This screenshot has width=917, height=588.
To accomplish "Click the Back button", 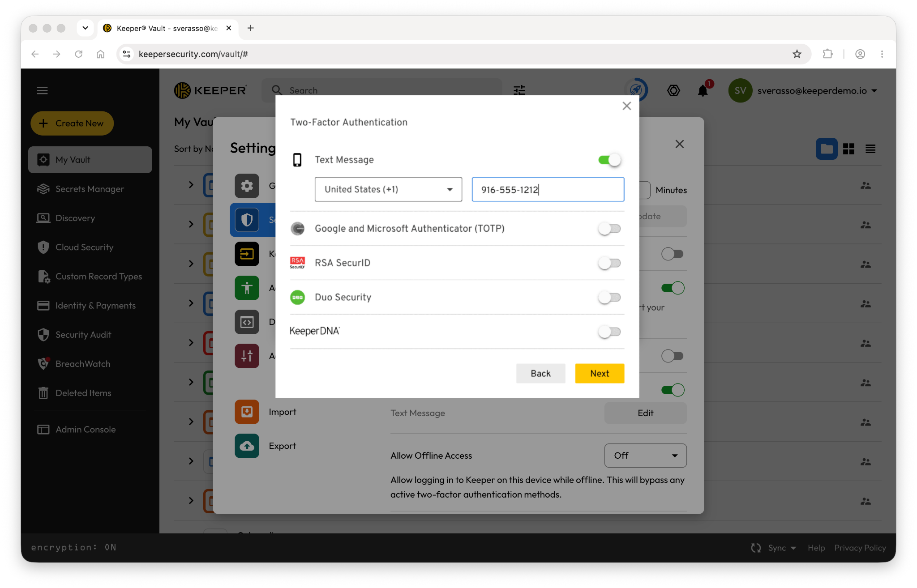I will (540, 373).
